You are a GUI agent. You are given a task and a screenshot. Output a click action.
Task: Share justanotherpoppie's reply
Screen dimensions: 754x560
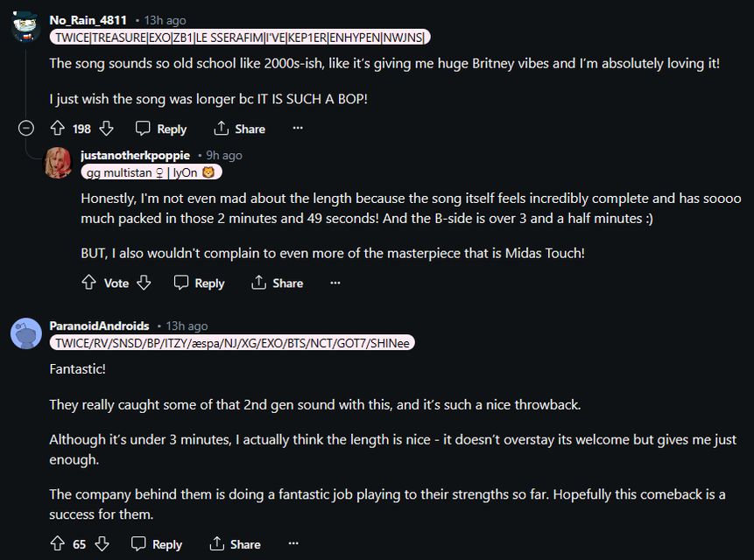pyautogui.click(x=277, y=283)
